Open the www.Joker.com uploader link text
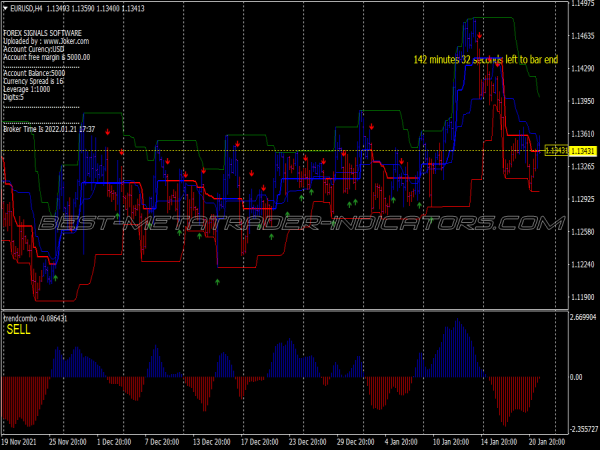The height and width of the screenshot is (450, 600). click(x=65, y=41)
